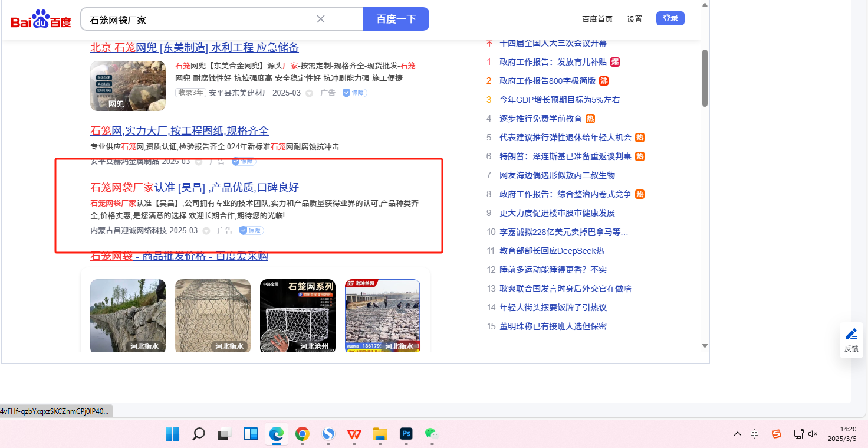Click the 保障 badge on 内蒙古昌迎诚网络科技 ad
The image size is (868, 448).
(x=251, y=230)
